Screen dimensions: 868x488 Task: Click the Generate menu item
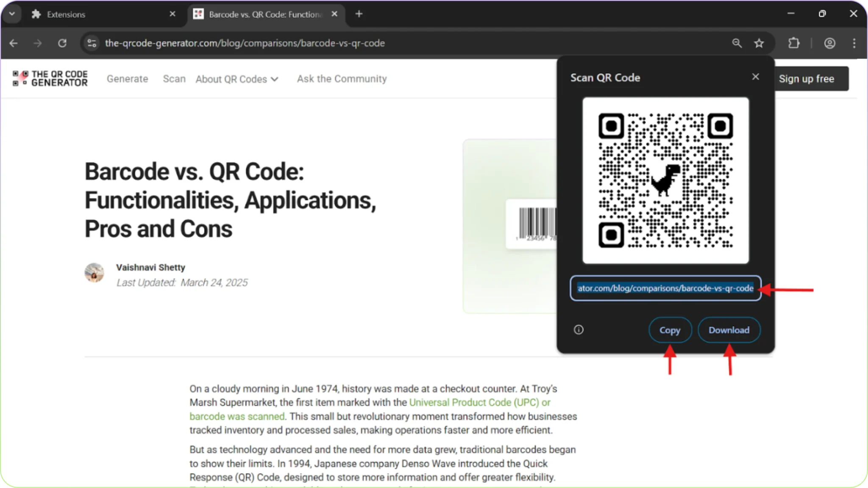click(x=127, y=79)
